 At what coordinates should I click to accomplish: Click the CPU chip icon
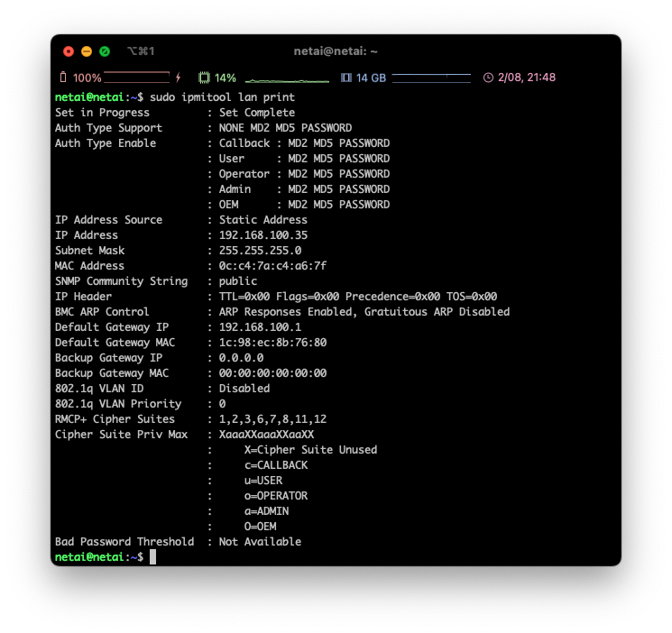coord(205,78)
